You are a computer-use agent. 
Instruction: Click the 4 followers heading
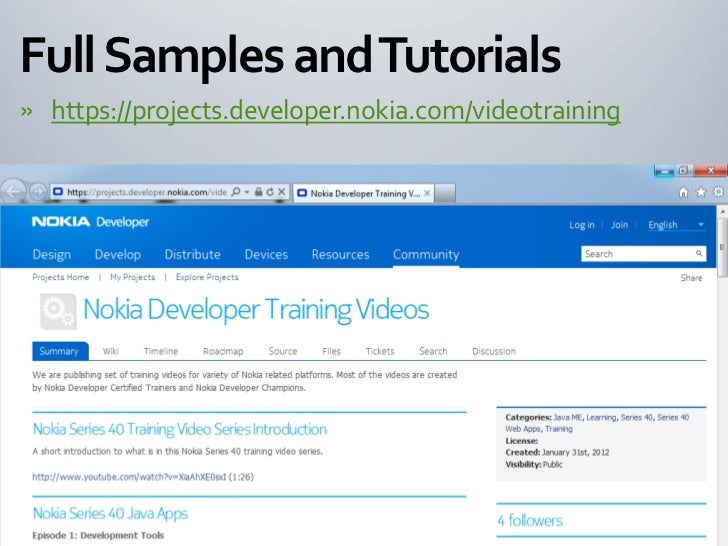tap(530, 520)
